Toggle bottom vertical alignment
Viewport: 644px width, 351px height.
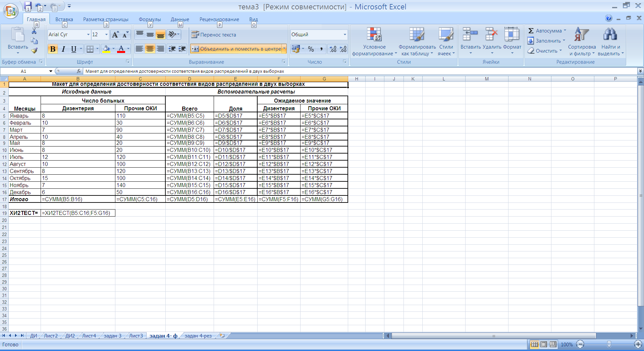161,34
